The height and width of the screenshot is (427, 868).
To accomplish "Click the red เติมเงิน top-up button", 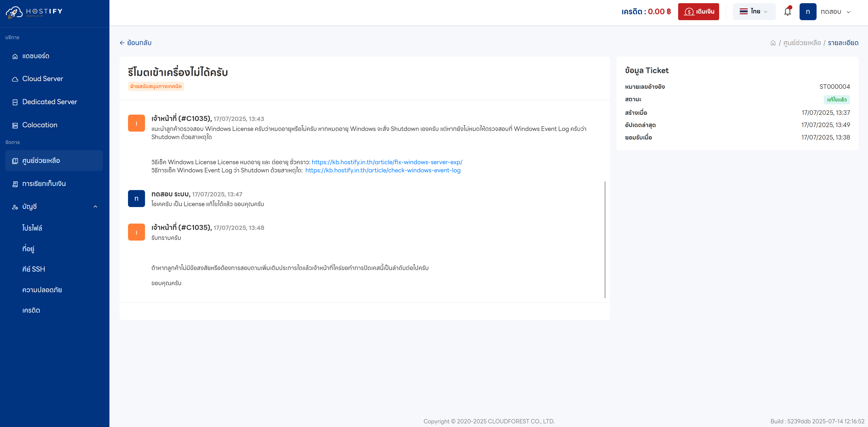I will click(x=698, y=12).
